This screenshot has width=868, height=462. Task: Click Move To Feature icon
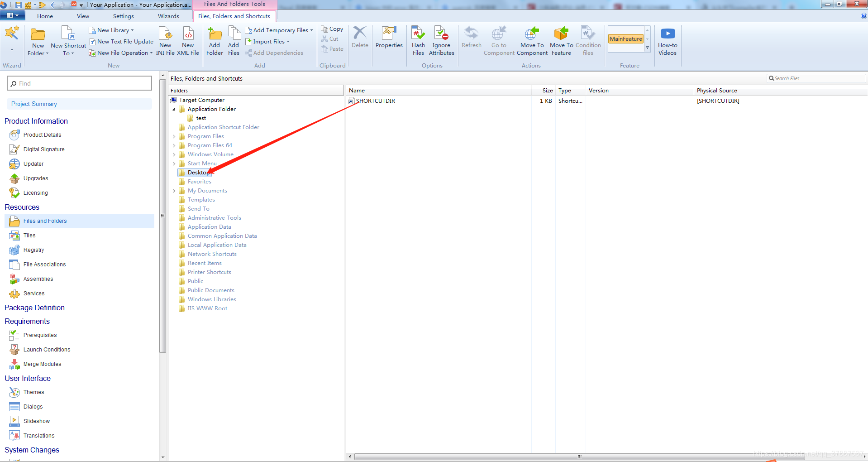coord(561,42)
